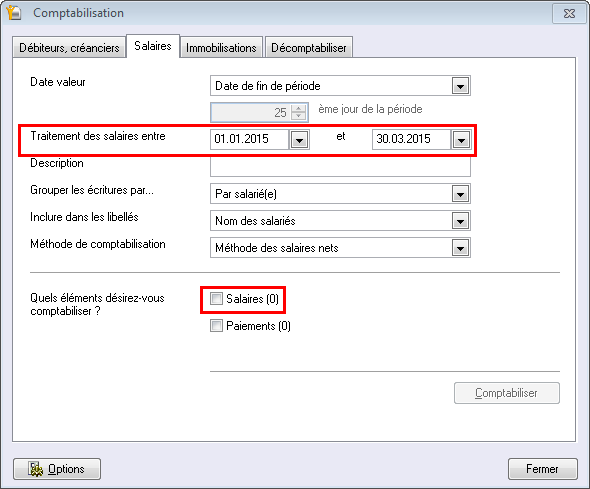The image size is (590, 489).
Task: Open the Immobilisations tab
Action: (x=221, y=48)
